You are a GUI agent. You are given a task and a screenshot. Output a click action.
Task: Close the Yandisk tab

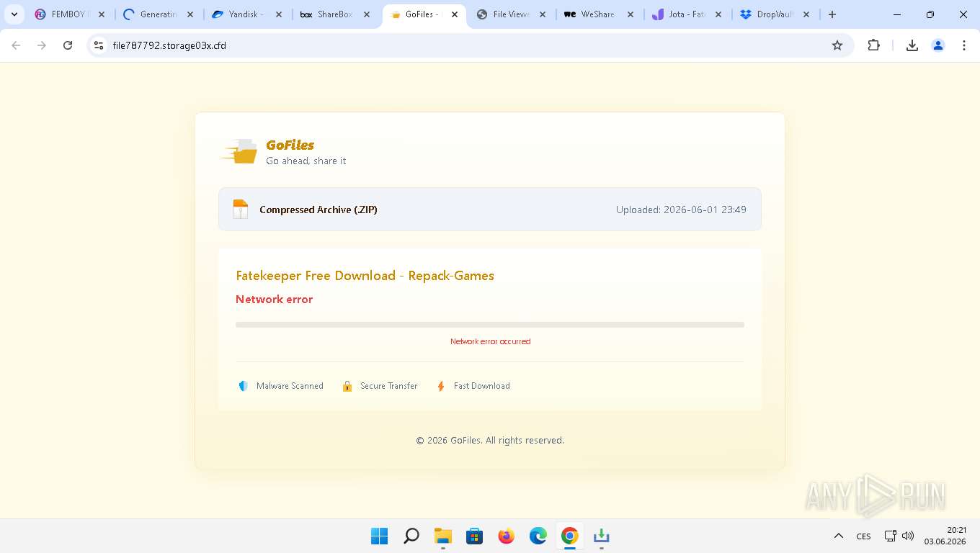[278, 14]
